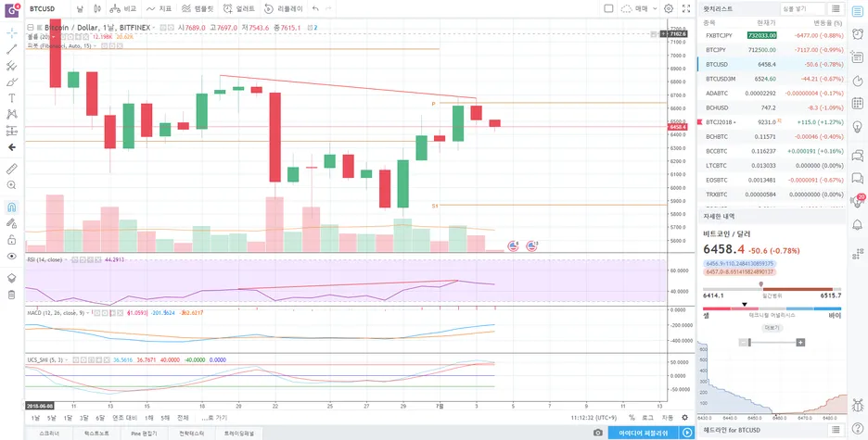This screenshot has height=440, width=868.
Task: Select BTCJPY row in watchlist
Action: point(772,50)
